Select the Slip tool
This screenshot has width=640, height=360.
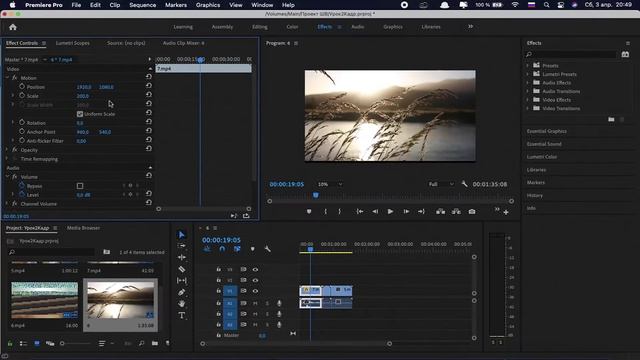coord(182,280)
